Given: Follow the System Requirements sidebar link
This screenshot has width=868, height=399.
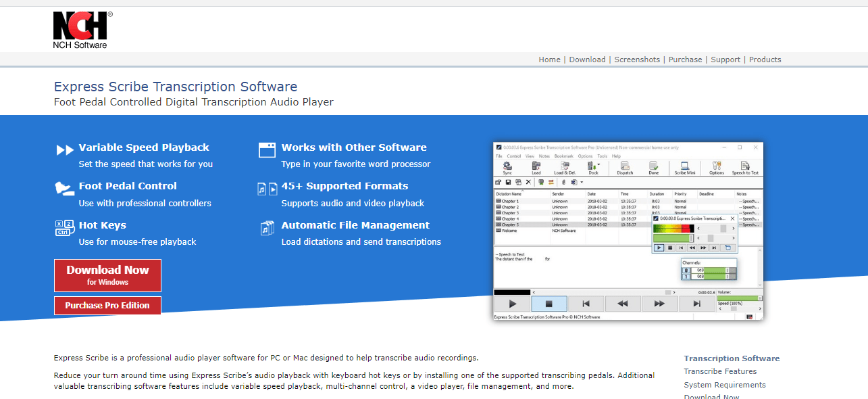Looking at the screenshot, I should [724, 385].
